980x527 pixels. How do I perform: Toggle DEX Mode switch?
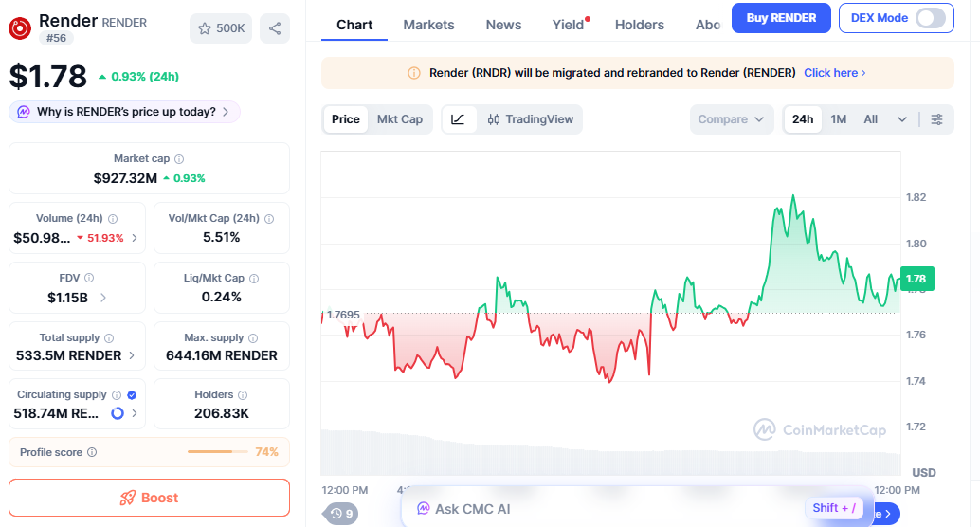(x=931, y=18)
